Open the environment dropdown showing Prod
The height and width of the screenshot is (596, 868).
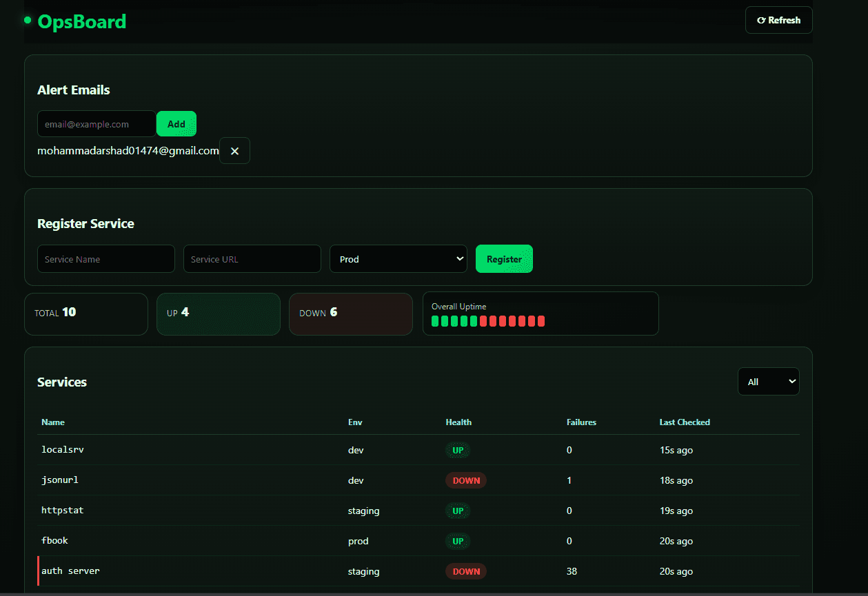[398, 258]
